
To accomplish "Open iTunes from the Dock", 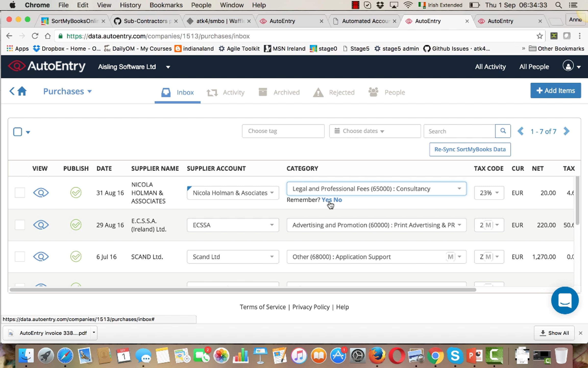I will (x=299, y=355).
